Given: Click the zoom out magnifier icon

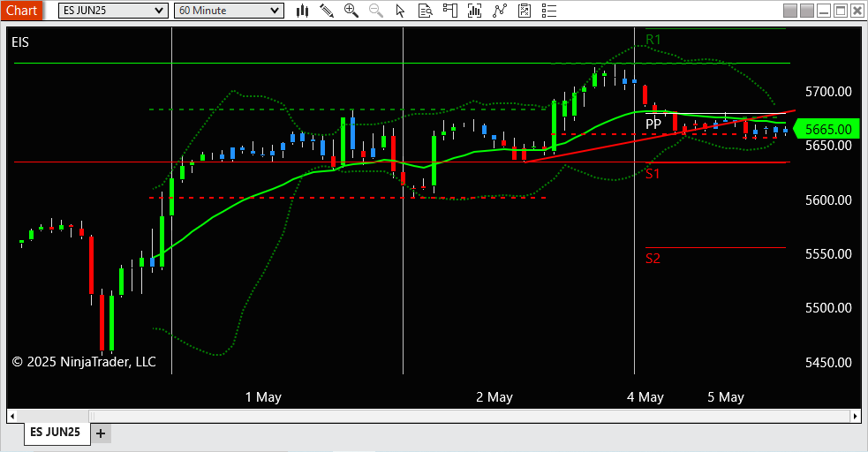Looking at the screenshot, I should pos(376,11).
